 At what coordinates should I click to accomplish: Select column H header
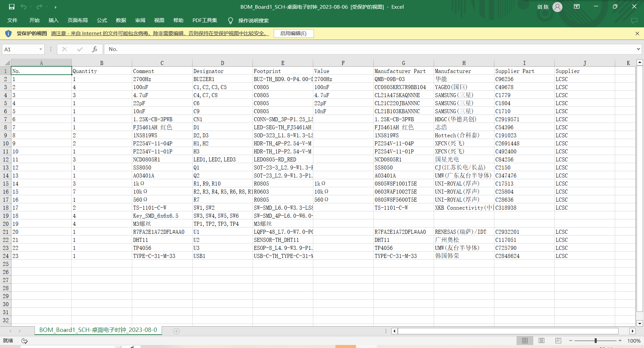click(464, 63)
